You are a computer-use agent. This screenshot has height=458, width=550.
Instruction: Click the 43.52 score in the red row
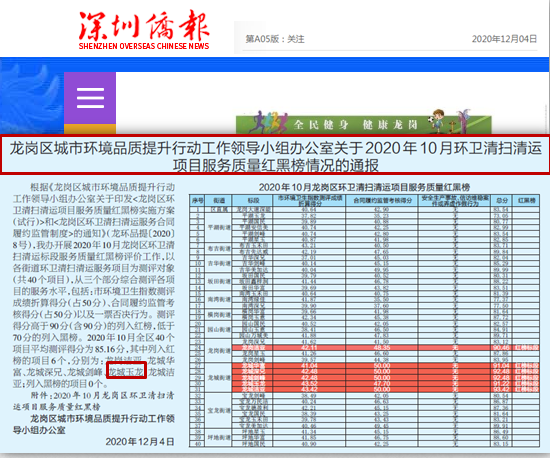tap(309, 383)
